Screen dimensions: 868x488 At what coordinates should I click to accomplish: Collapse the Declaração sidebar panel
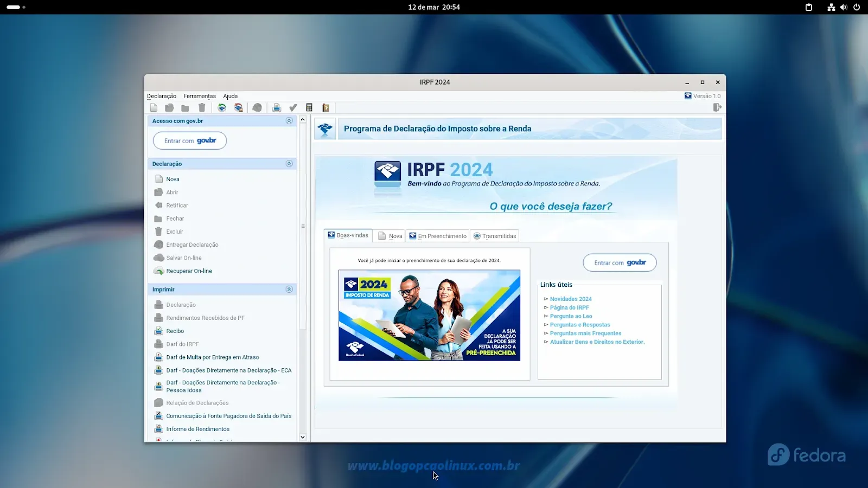pyautogui.click(x=289, y=164)
